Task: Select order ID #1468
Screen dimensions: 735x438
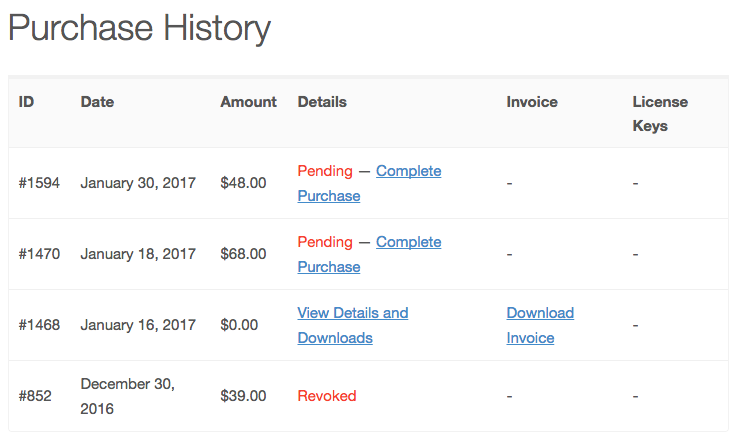Action: click(39, 325)
